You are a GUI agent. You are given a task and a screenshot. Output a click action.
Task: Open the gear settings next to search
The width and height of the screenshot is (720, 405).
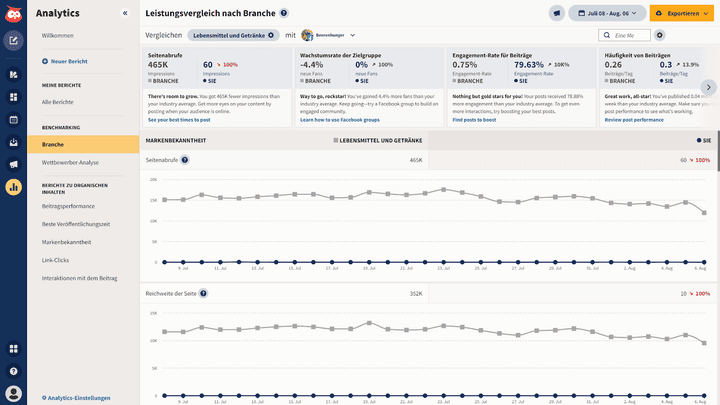(660, 35)
